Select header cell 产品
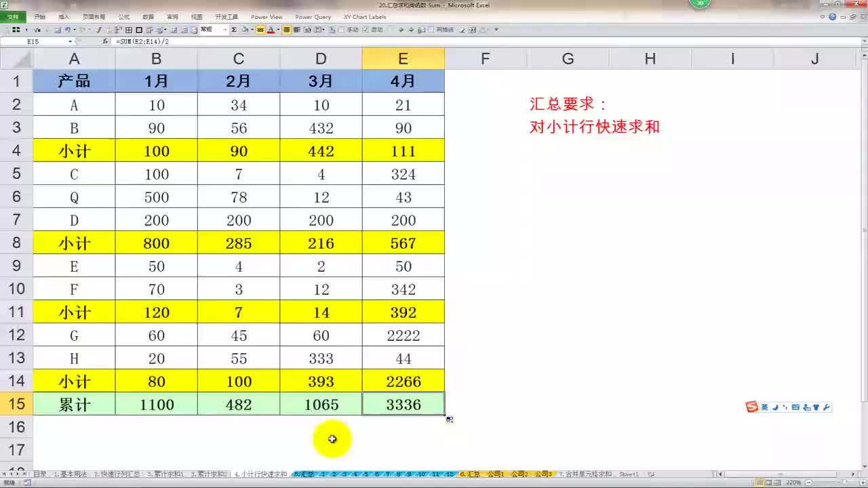Screen dimensions: 868x488 pos(74,81)
